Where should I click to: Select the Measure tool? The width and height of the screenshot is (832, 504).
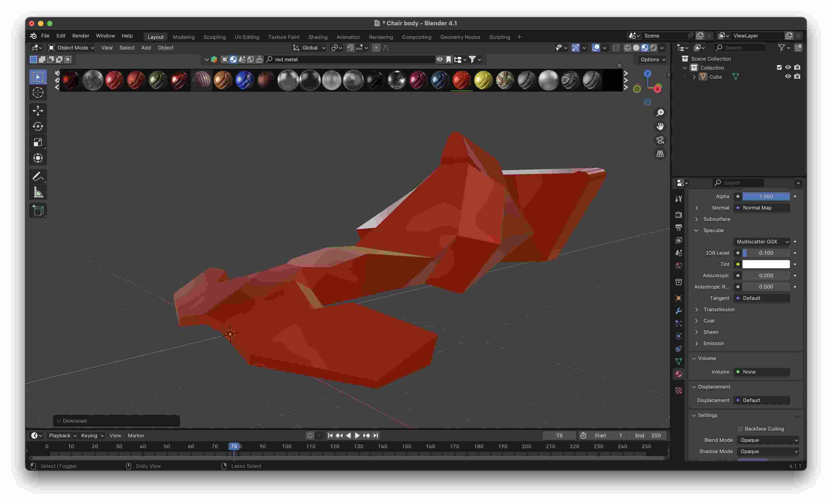coord(38,192)
